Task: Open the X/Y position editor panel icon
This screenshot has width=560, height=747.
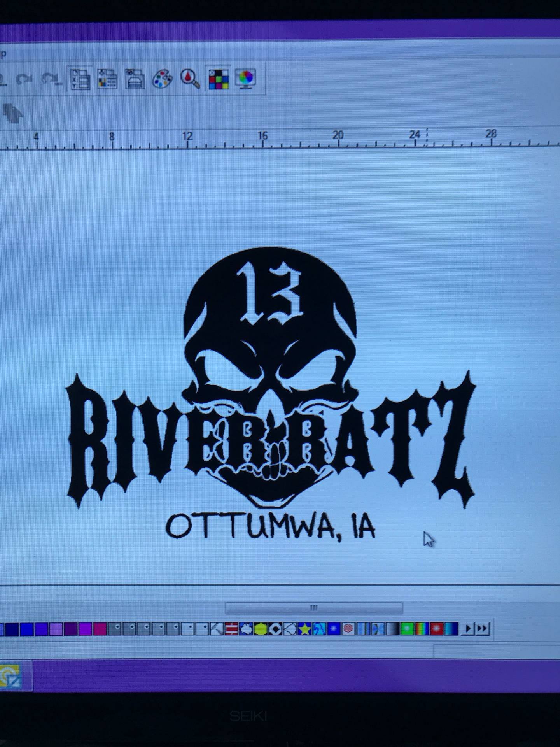Action: pos(80,79)
